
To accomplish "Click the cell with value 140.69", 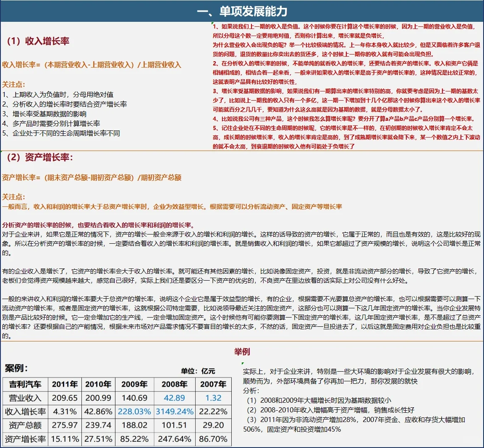I will [134, 398].
